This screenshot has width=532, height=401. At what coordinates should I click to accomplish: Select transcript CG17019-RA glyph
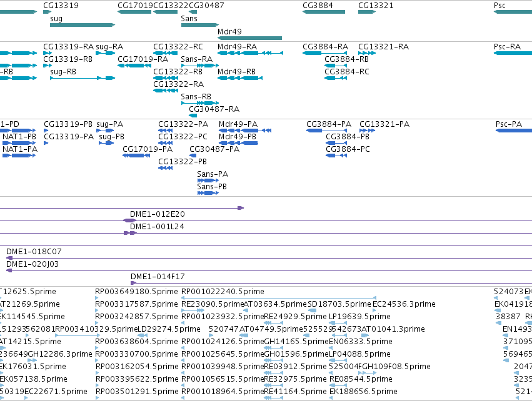tap(134, 66)
